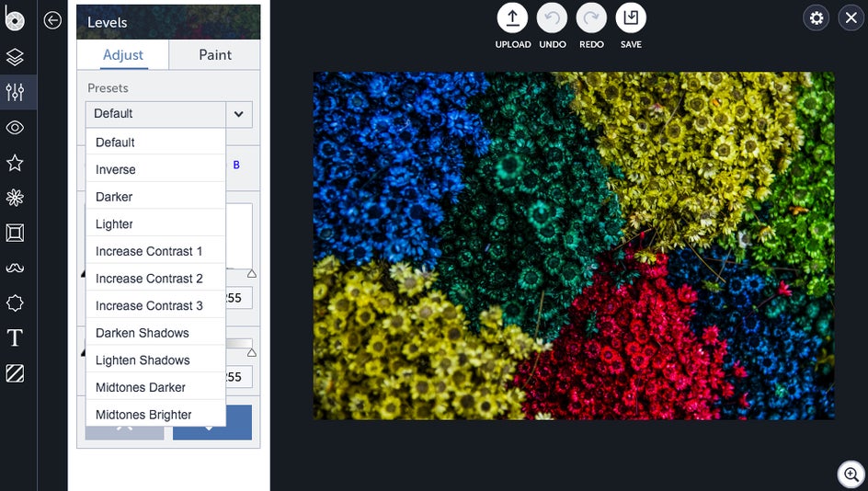The image size is (868, 491).
Task: Choose the Darker preset
Action: point(155,197)
